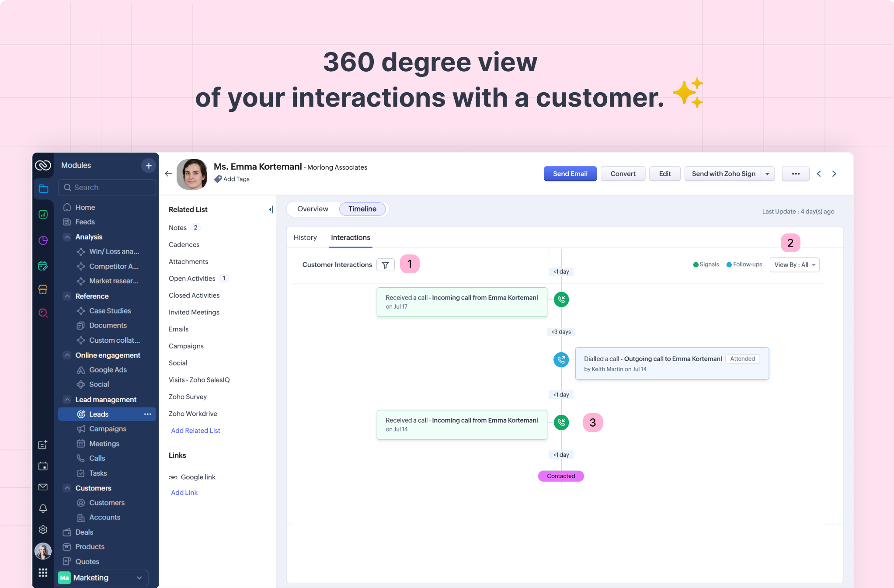The height and width of the screenshot is (588, 894).
Task: Toggle the Signals legend indicator
Action: click(696, 264)
